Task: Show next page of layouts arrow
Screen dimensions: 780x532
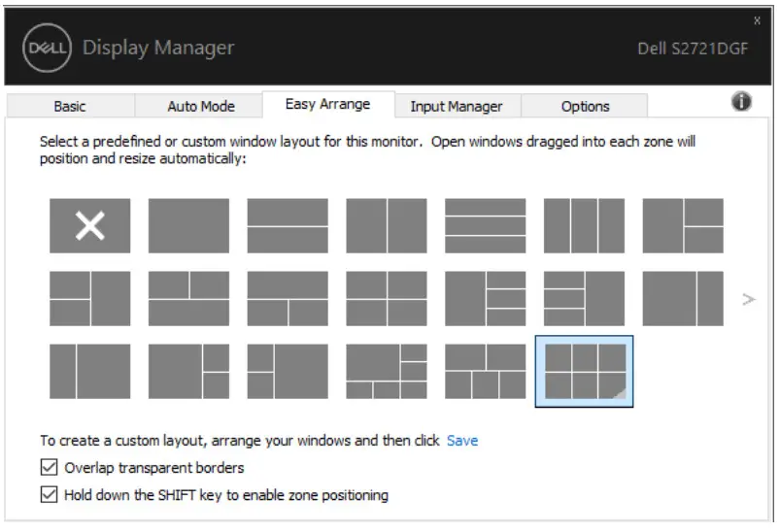Action: [x=748, y=299]
